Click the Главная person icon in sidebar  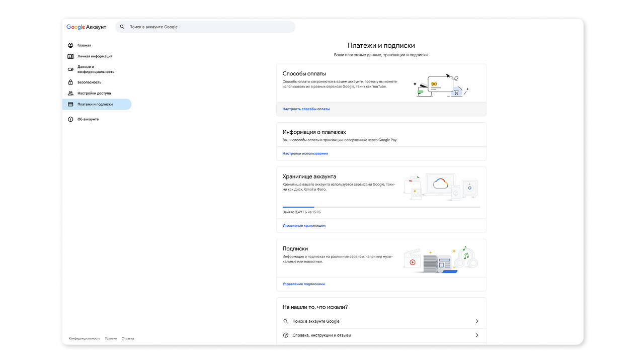pos(71,45)
